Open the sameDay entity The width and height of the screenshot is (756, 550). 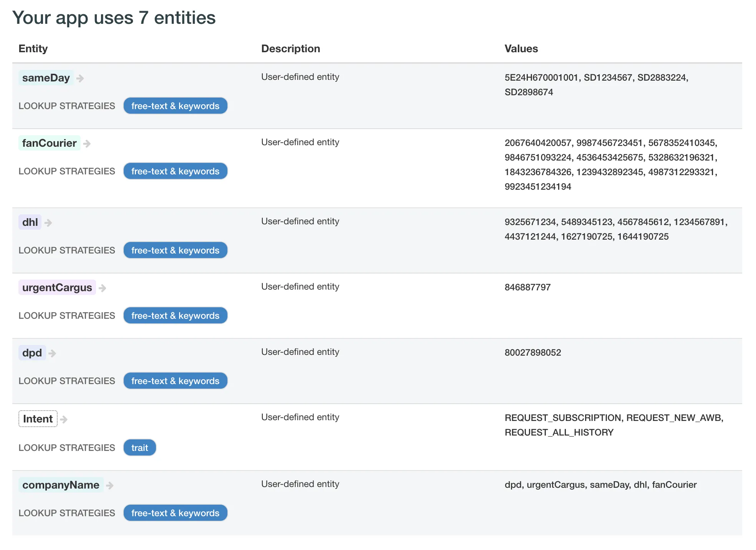[x=46, y=78]
